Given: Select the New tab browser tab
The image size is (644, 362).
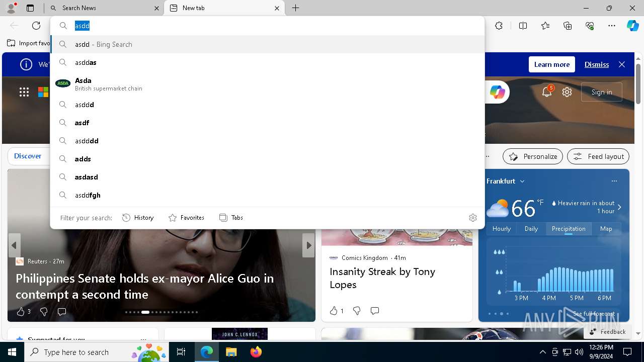Looking at the screenshot, I should [224, 8].
